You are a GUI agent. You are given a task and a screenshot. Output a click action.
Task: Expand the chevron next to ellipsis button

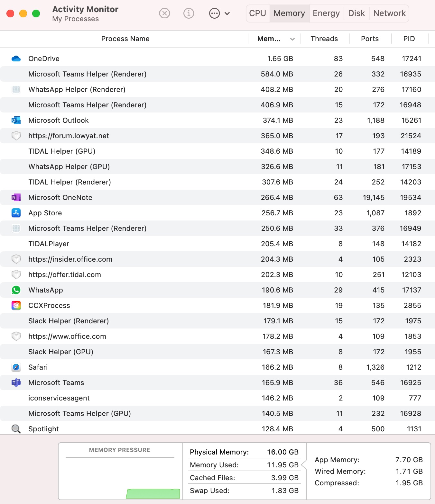[227, 14]
